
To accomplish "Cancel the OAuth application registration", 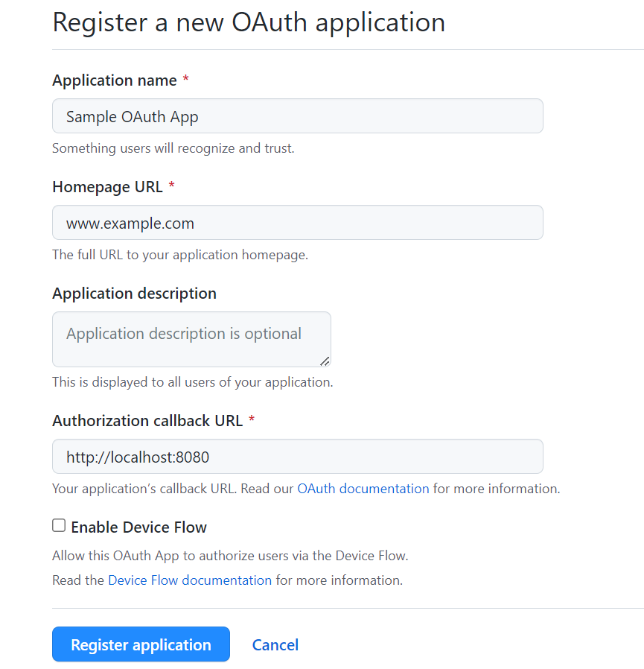I will 275,644.
